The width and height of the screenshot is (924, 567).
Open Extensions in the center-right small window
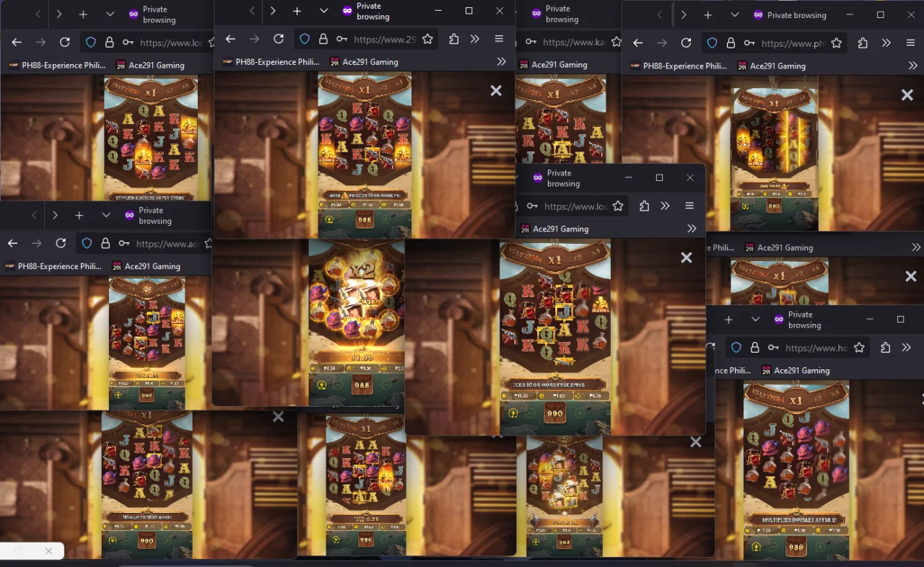(x=644, y=206)
